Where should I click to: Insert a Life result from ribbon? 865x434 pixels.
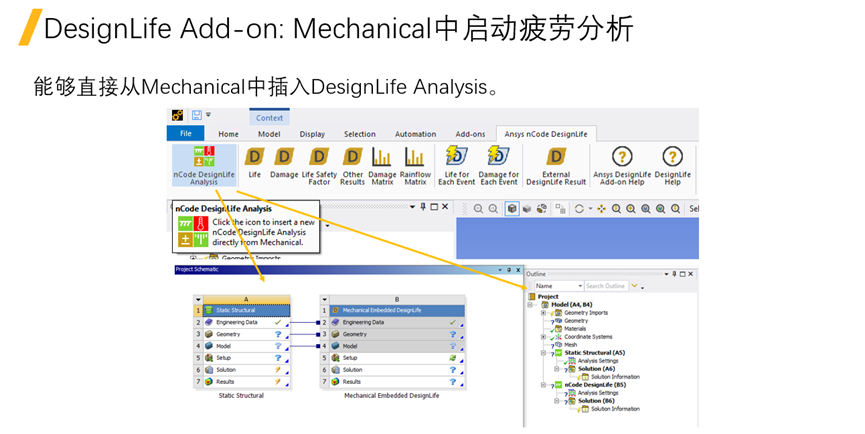coord(254,163)
